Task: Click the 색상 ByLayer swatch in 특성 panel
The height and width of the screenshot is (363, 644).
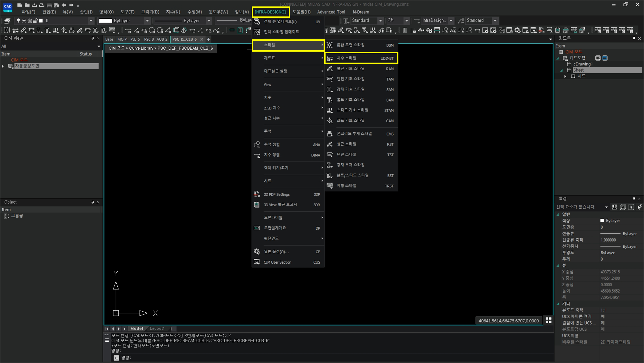Action: [602, 221]
